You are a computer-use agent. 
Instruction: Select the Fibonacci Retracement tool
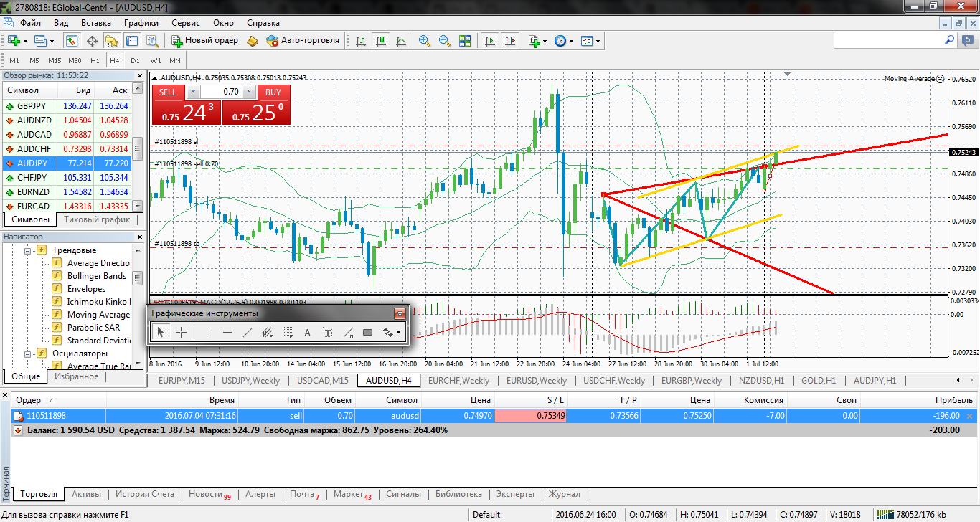tap(288, 332)
